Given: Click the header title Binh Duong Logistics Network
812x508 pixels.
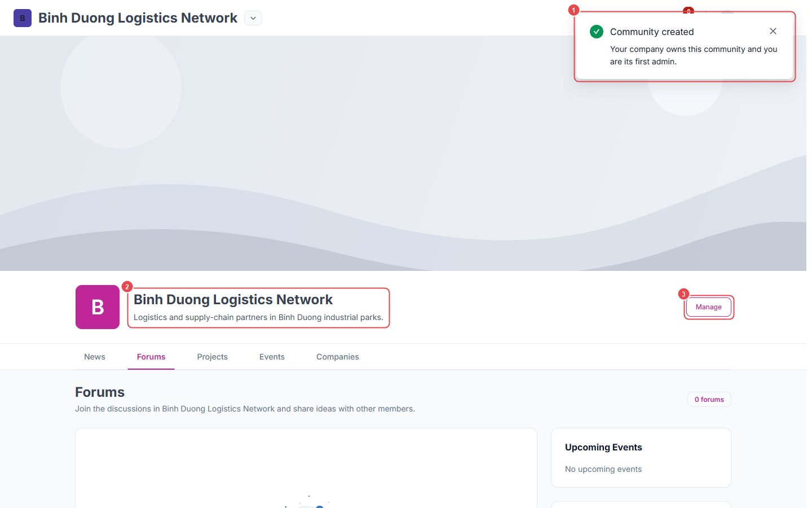Looking at the screenshot, I should coord(138,18).
